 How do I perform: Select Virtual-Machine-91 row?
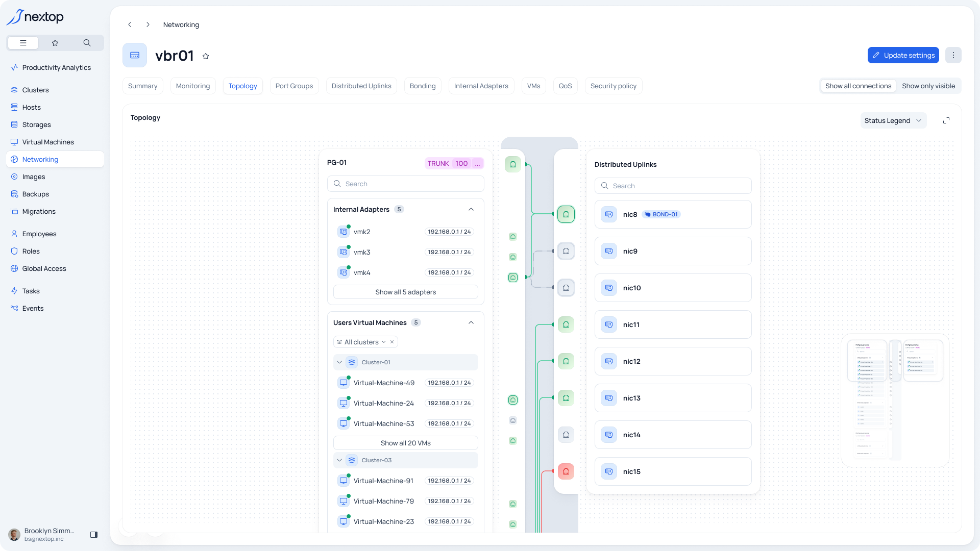(406, 481)
